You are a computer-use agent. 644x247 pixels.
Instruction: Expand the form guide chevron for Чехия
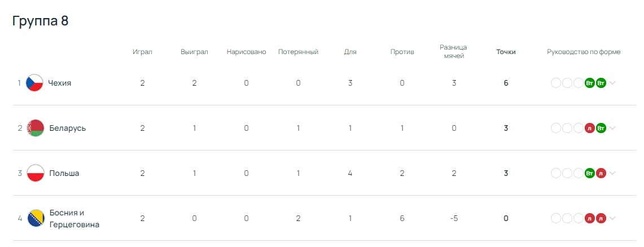(x=612, y=83)
